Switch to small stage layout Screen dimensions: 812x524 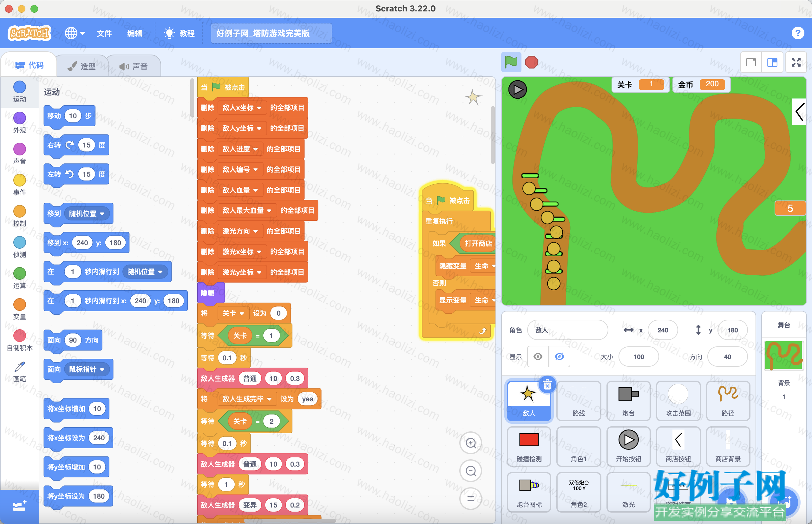click(751, 62)
